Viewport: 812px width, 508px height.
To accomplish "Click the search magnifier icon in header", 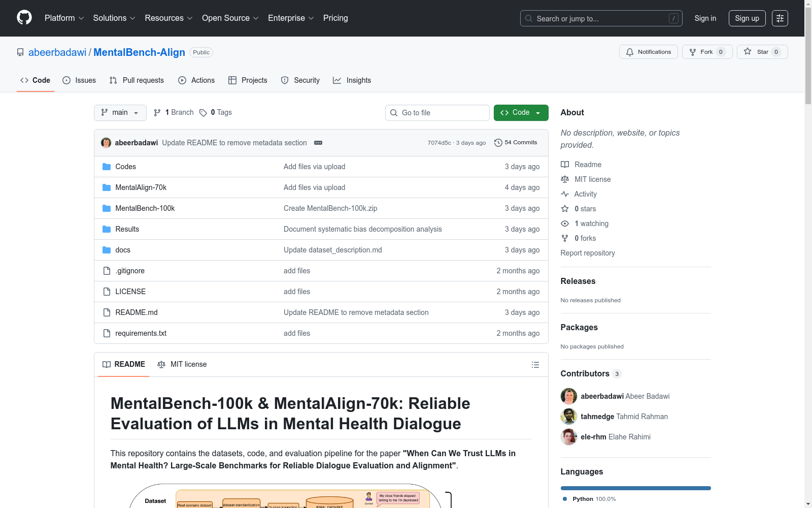I will coord(529,18).
